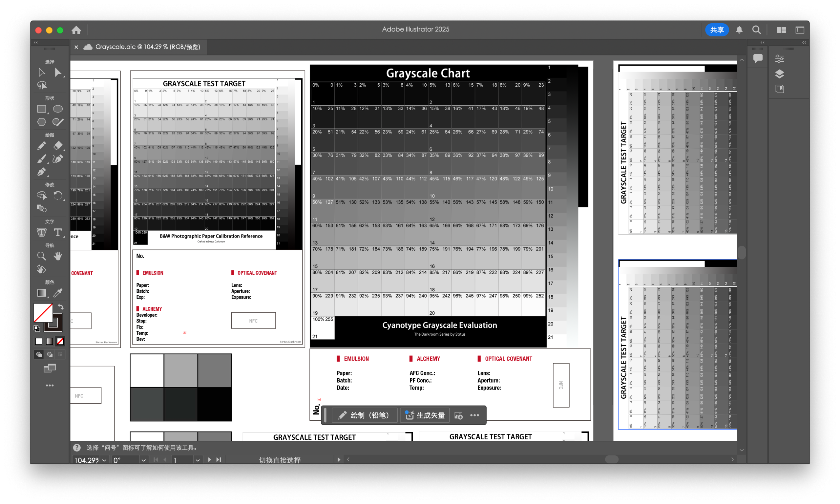Open more options in contextual task bar
The image size is (840, 504).
pyautogui.click(x=474, y=415)
